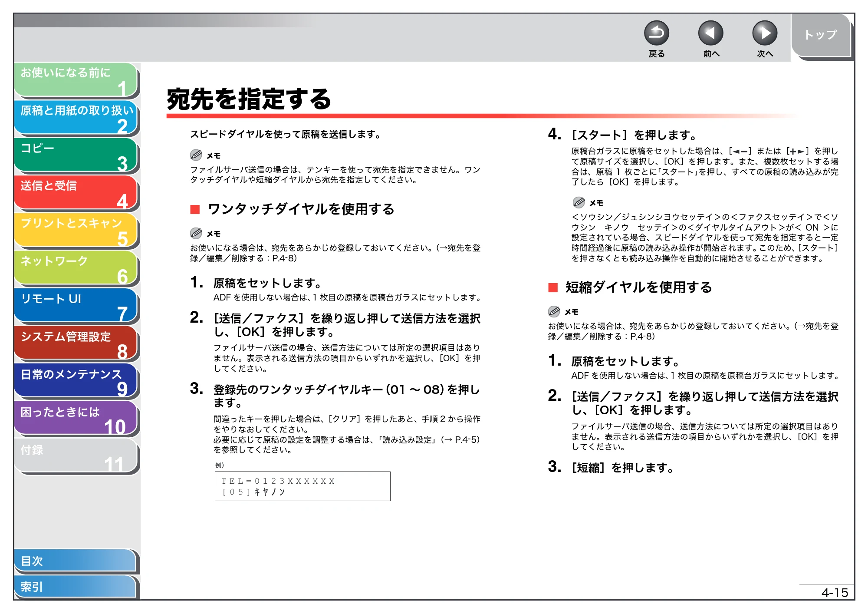Advance to next page with 次へ icon

[x=764, y=33]
